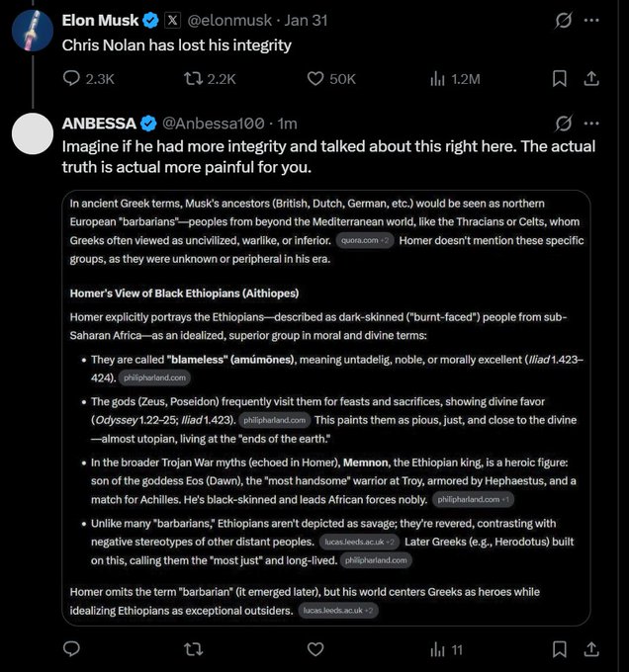Screen dimensions: 629x672
Task: Open the @Anbessa100 handle link
Action: (x=213, y=123)
